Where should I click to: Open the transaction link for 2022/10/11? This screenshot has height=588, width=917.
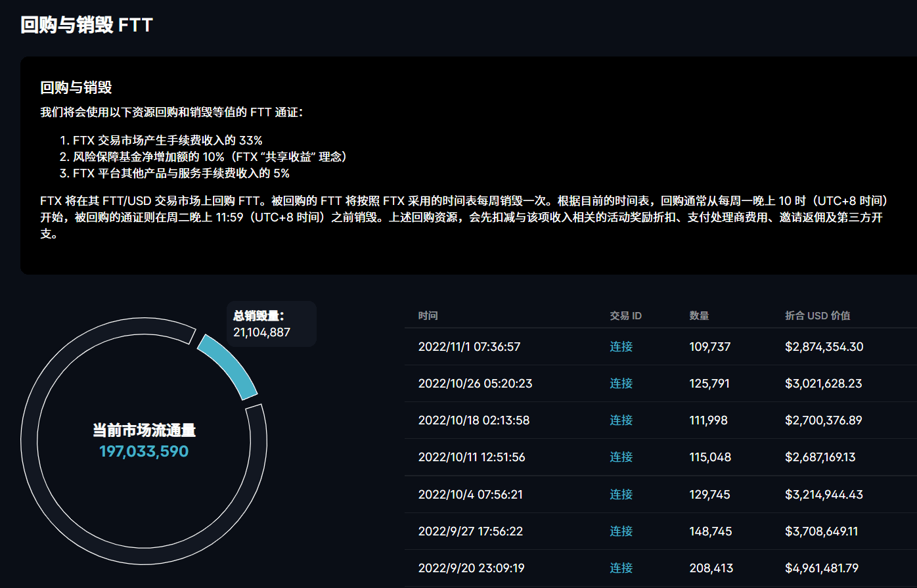(x=620, y=457)
